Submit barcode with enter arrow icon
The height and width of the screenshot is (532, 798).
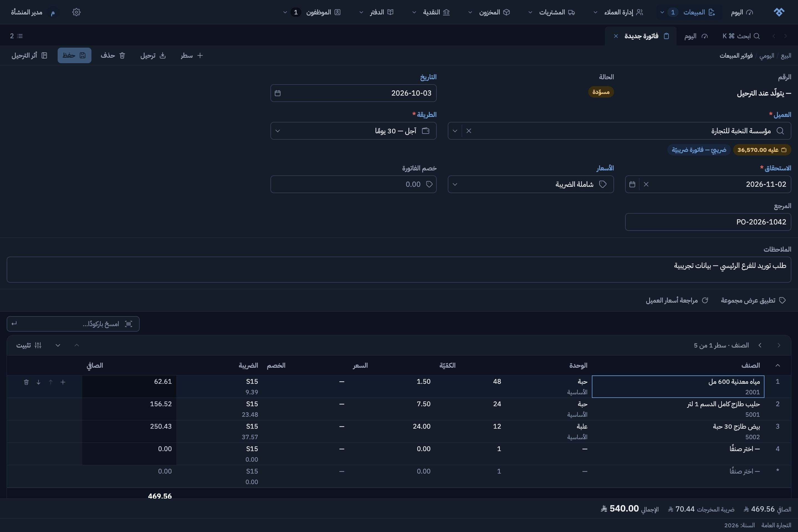tap(14, 324)
